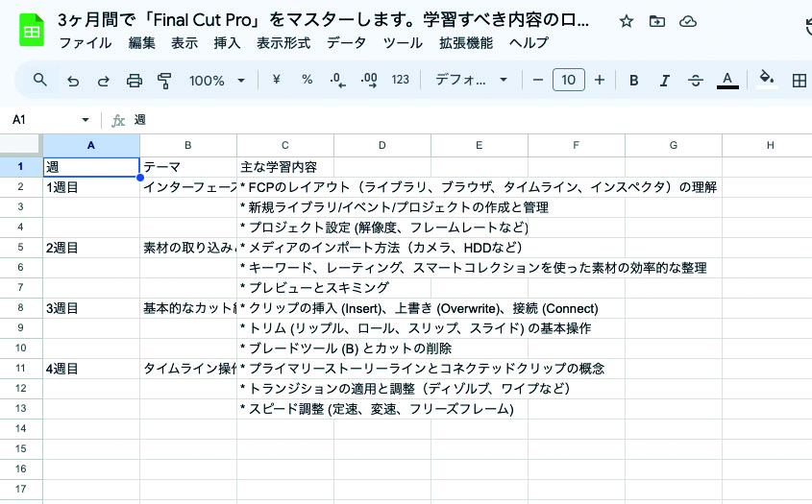Viewport: 812px width, 504px height.
Task: Activate the paint format tool
Action: pyautogui.click(x=164, y=81)
